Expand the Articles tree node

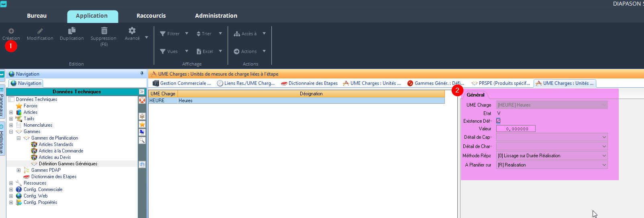[11, 112]
